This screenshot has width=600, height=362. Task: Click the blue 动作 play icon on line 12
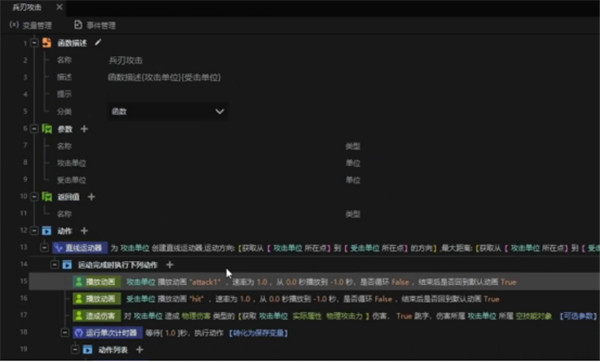pos(47,231)
